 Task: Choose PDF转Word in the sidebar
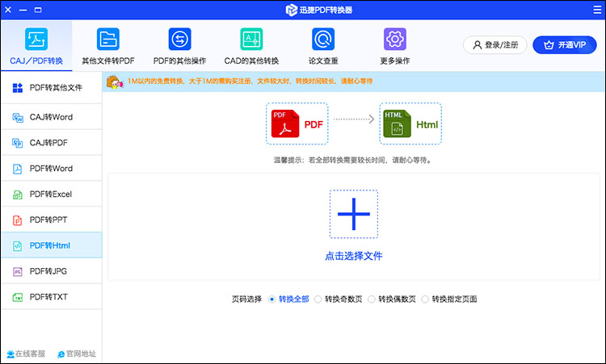(x=52, y=169)
